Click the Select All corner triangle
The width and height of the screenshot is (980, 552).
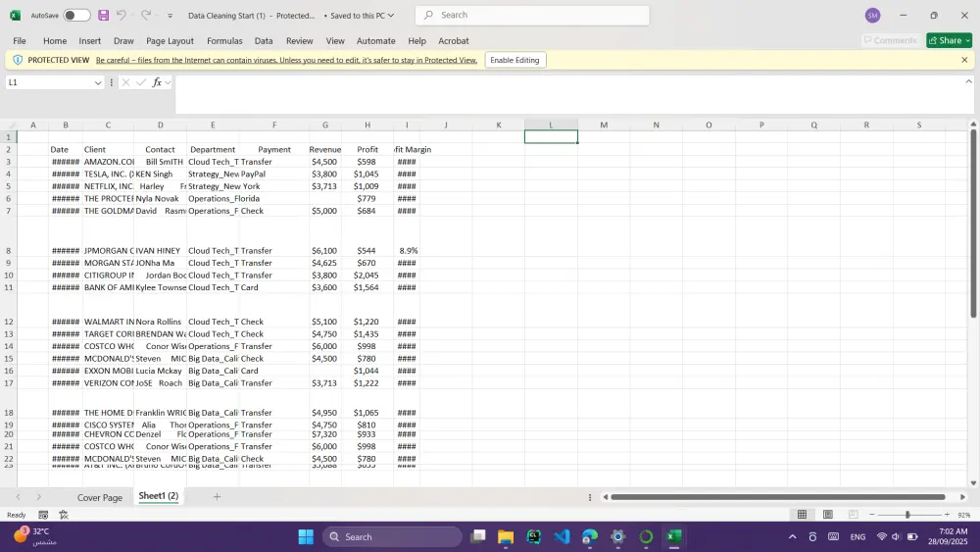pyautogui.click(x=9, y=125)
